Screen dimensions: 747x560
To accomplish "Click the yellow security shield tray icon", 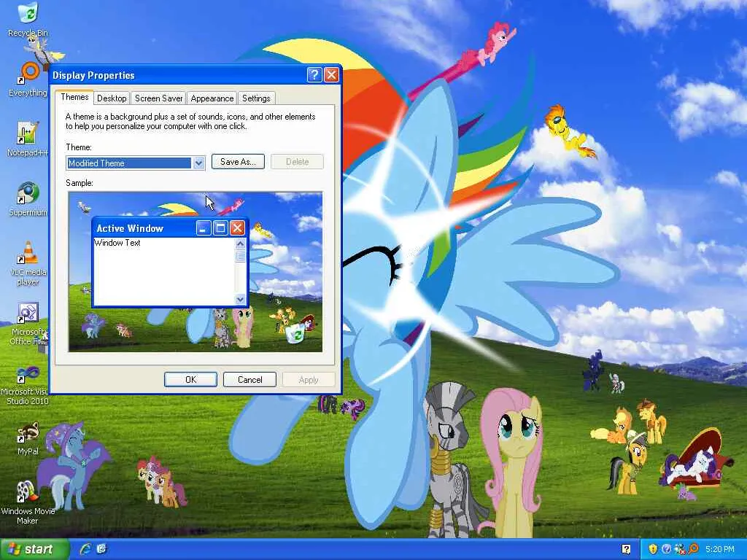I will 653,549.
